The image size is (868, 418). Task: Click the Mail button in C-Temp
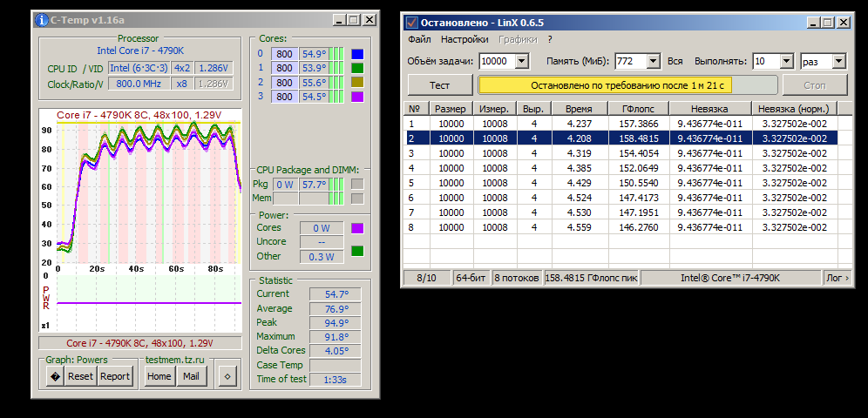[192, 376]
